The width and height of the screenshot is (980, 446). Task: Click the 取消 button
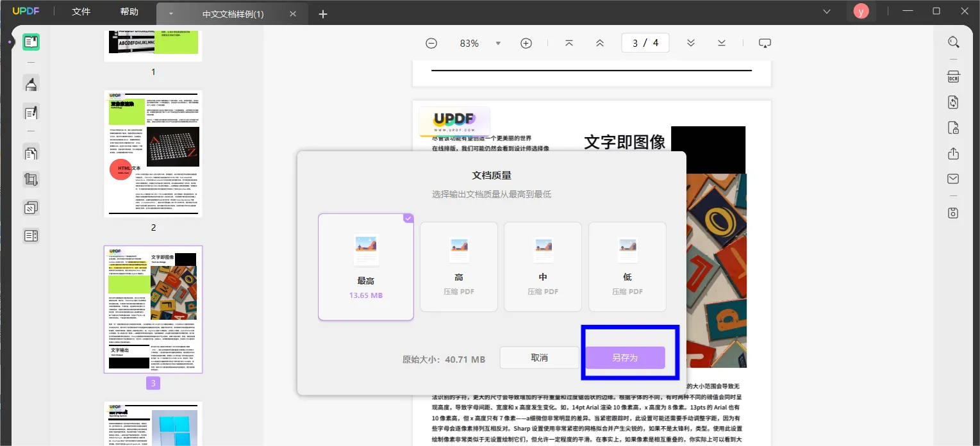540,358
